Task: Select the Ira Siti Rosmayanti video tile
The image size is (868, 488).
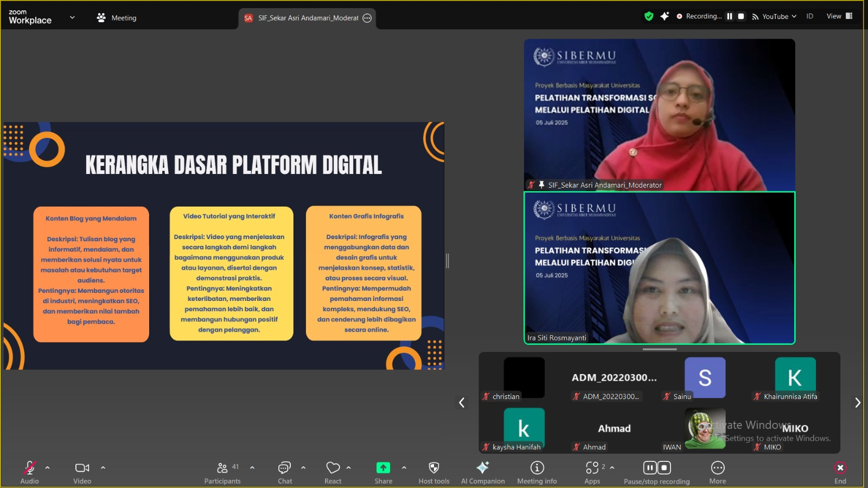Action: [x=660, y=268]
